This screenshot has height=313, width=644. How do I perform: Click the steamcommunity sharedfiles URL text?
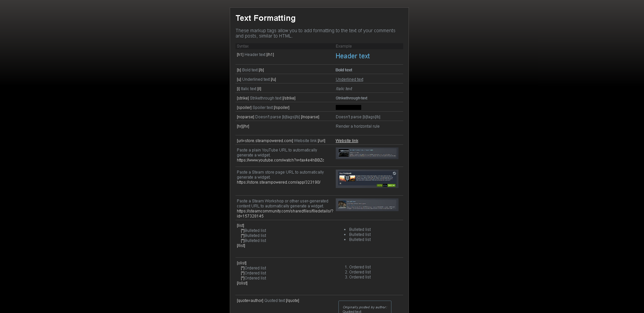285,211
